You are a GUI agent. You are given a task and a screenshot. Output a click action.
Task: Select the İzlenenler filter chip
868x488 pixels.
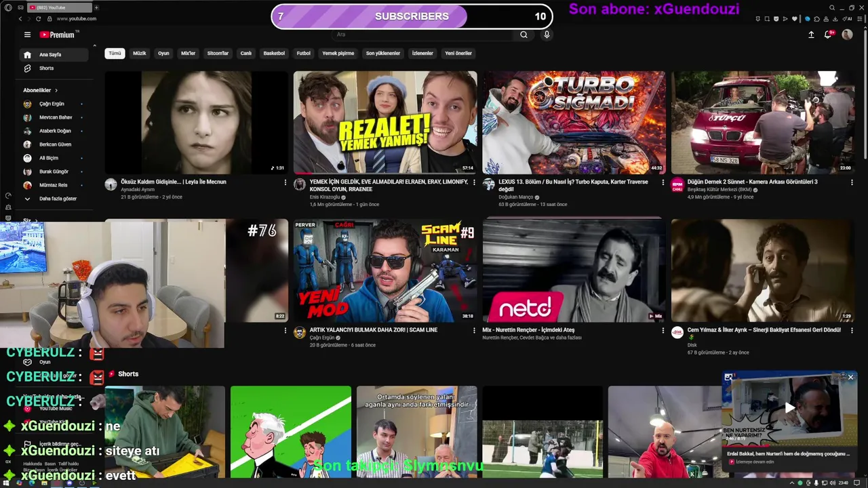pos(422,53)
